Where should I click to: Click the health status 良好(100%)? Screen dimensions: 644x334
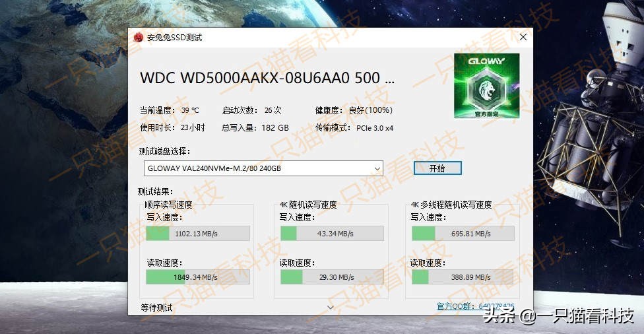tap(370, 110)
